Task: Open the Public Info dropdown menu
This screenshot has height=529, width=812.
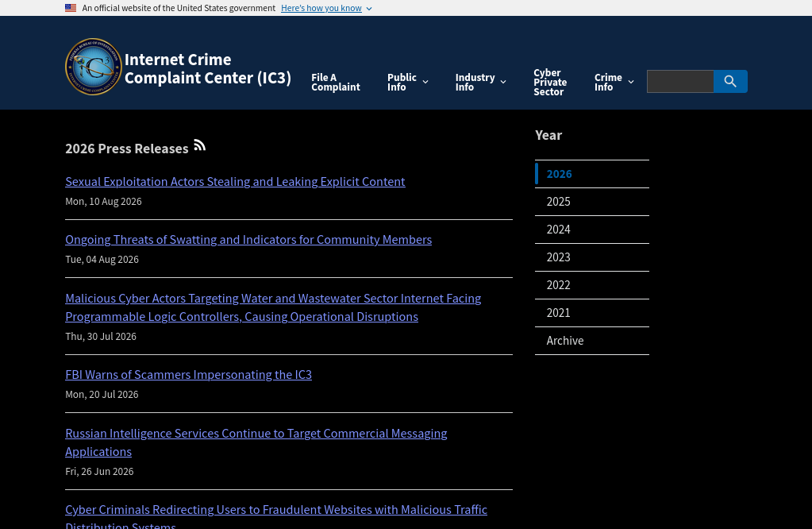Action: (x=407, y=82)
